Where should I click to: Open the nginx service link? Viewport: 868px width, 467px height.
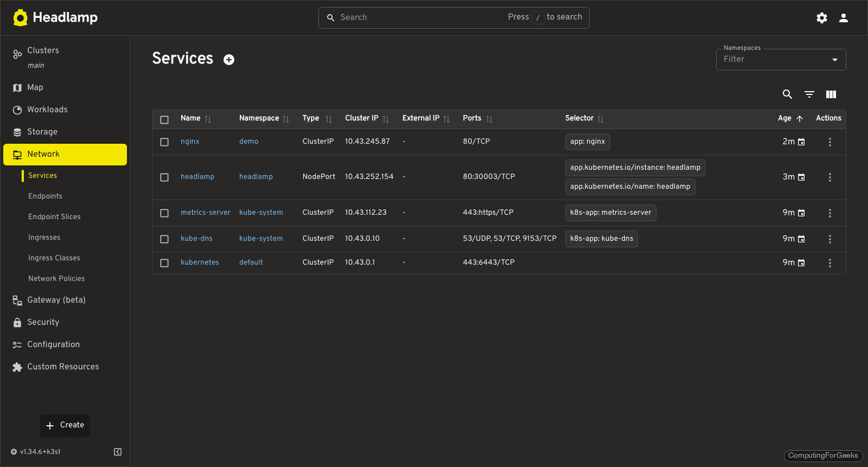click(190, 142)
